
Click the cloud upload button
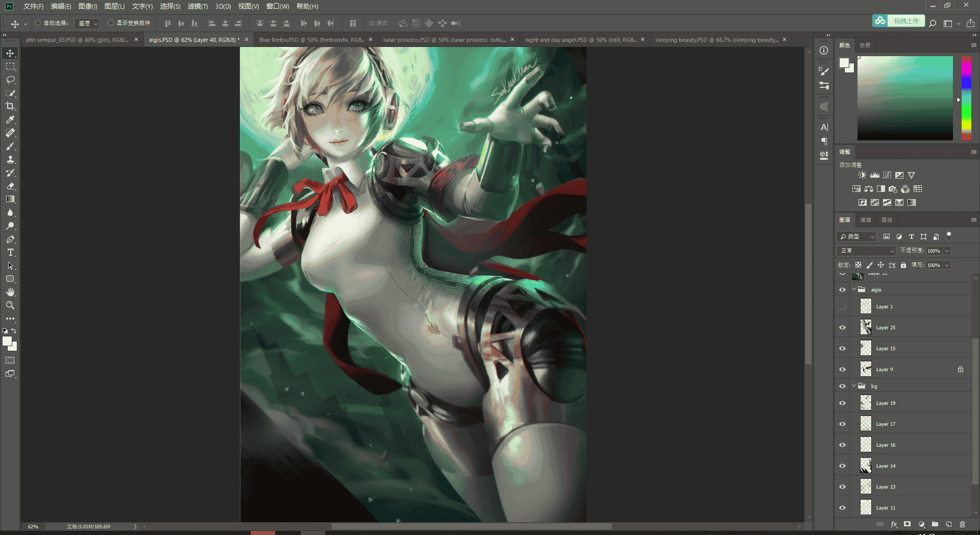click(x=898, y=21)
